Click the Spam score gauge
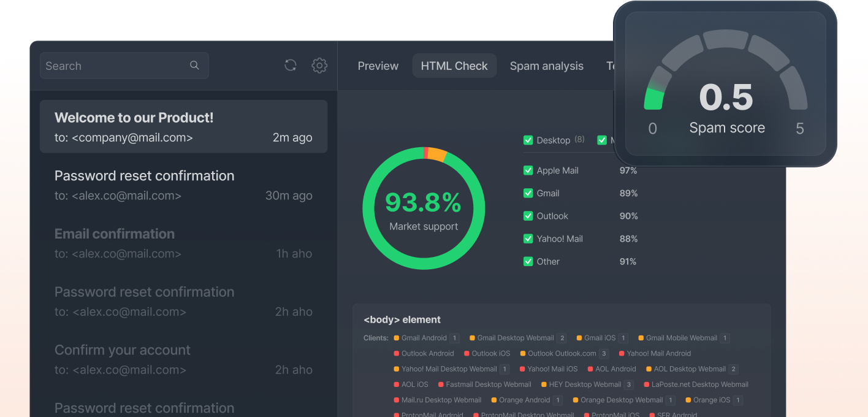Viewport: 868px width, 417px height. (726, 86)
